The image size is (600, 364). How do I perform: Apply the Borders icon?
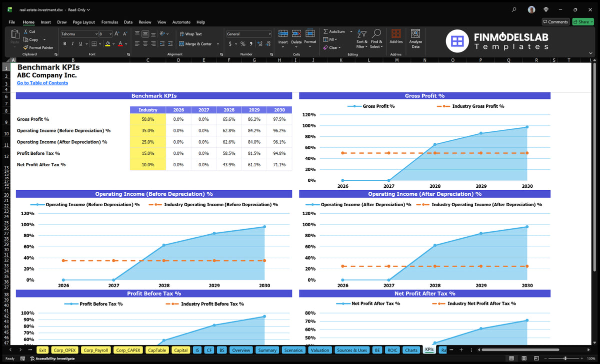point(94,44)
